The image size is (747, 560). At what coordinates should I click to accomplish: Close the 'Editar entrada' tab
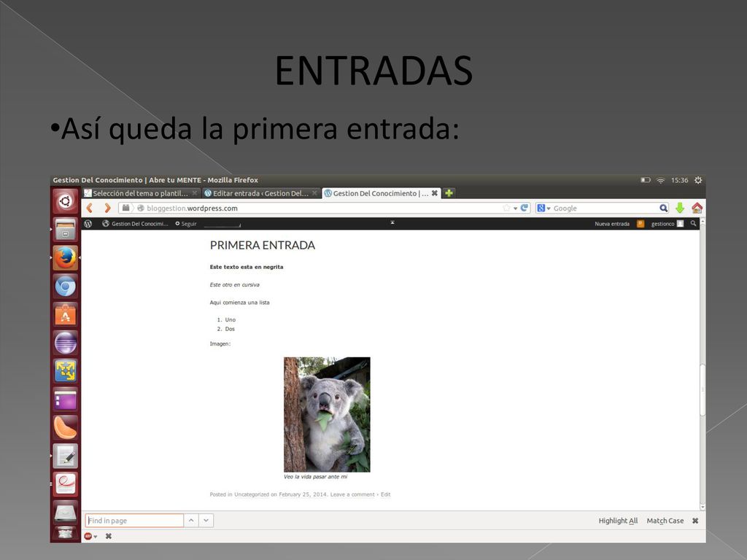(314, 193)
